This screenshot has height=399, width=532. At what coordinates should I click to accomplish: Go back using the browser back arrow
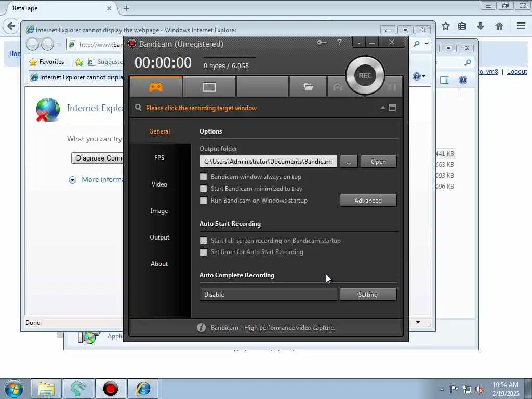point(11,26)
